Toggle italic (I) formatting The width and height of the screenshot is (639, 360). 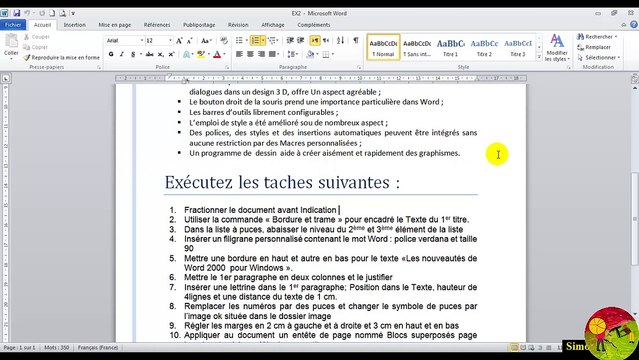[121, 54]
